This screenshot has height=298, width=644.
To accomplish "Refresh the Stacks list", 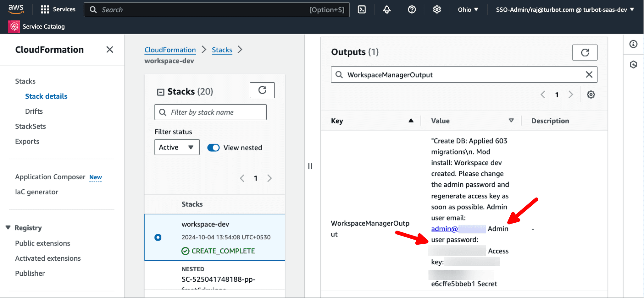I will pos(262,90).
